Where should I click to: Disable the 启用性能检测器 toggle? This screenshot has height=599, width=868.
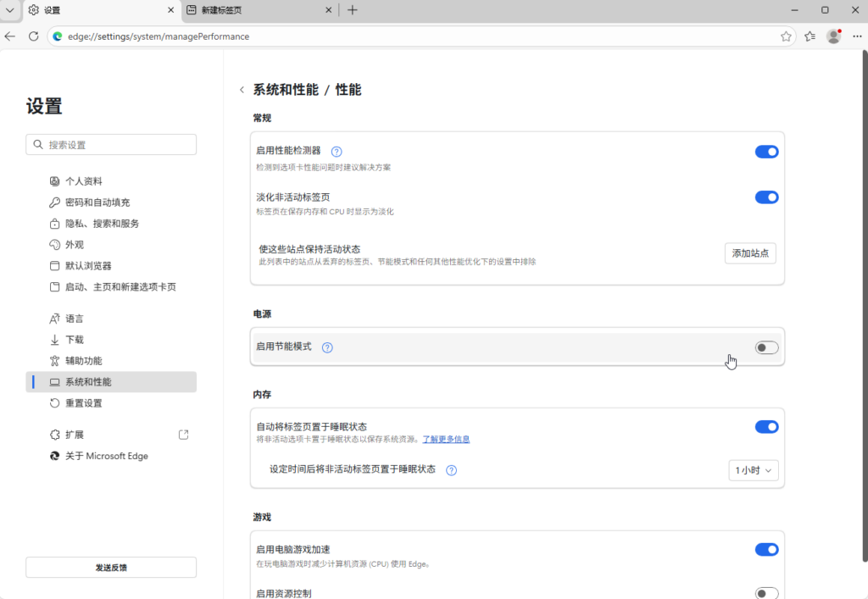pos(766,152)
